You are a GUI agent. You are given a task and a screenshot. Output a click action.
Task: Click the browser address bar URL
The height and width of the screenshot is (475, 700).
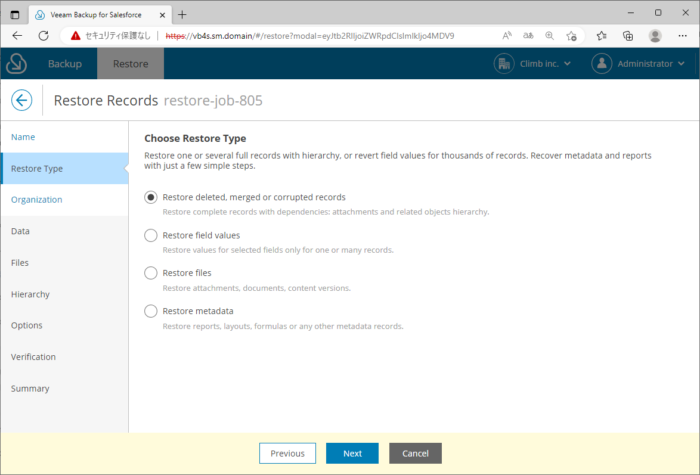click(310, 35)
